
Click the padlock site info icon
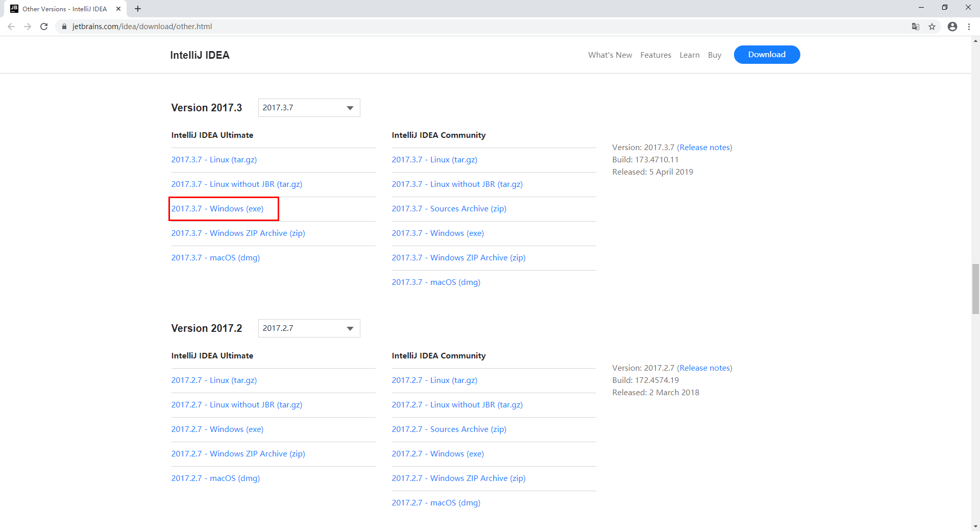point(64,27)
